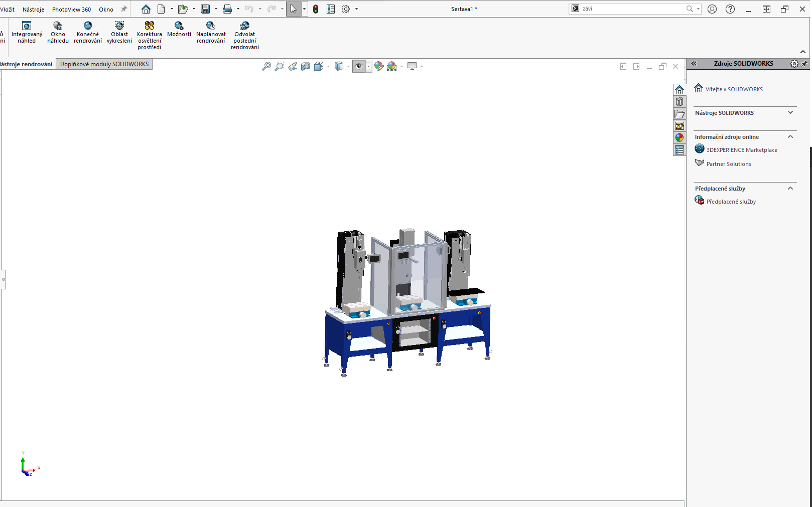This screenshot has width=812, height=507.
Task: Collapse Předplacené služby section
Action: coord(790,188)
